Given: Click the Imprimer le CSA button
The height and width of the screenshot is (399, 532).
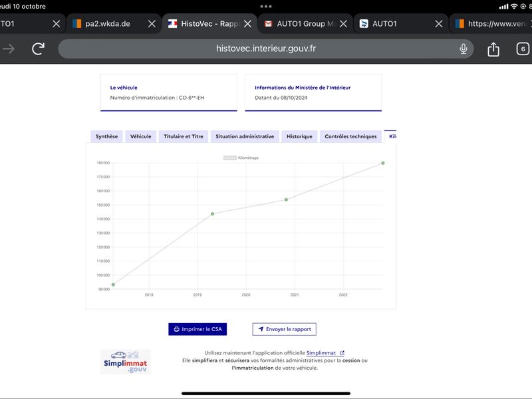Looking at the screenshot, I should (198, 329).
